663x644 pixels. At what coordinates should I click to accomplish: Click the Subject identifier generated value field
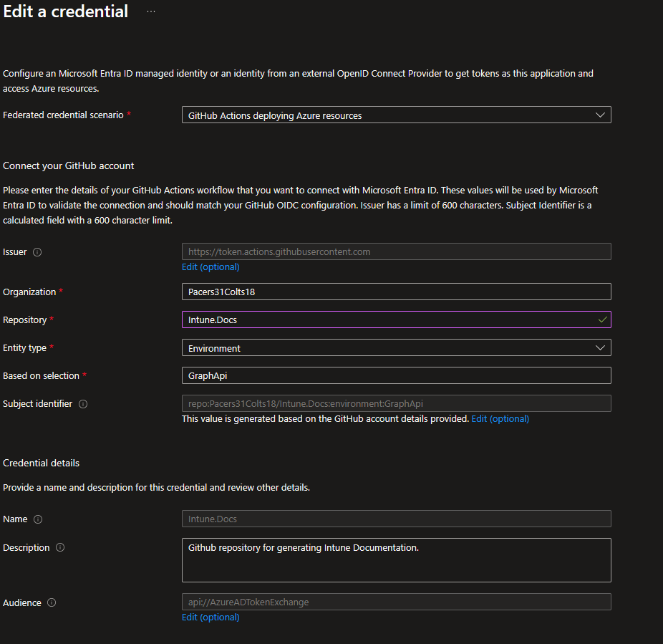click(x=396, y=403)
